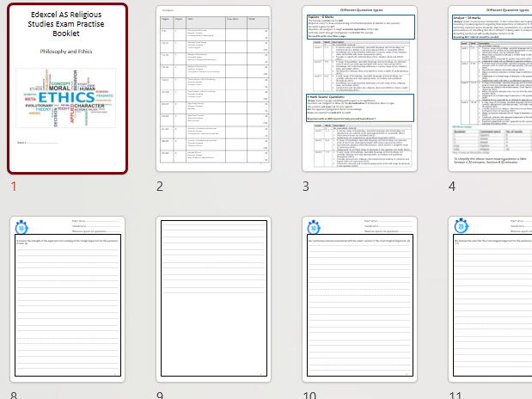532x399 pixels.
Task: Click the Name line on slide 1
Action: pos(37,143)
